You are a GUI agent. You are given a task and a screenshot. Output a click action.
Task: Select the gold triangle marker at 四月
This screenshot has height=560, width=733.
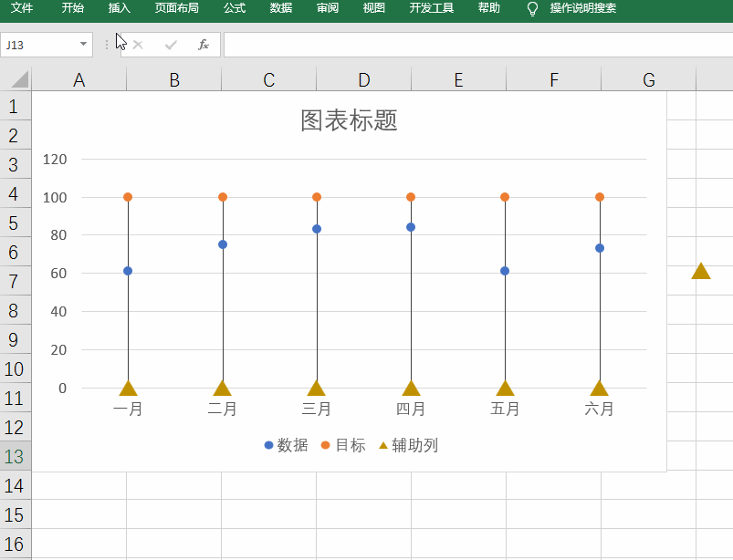click(x=411, y=389)
